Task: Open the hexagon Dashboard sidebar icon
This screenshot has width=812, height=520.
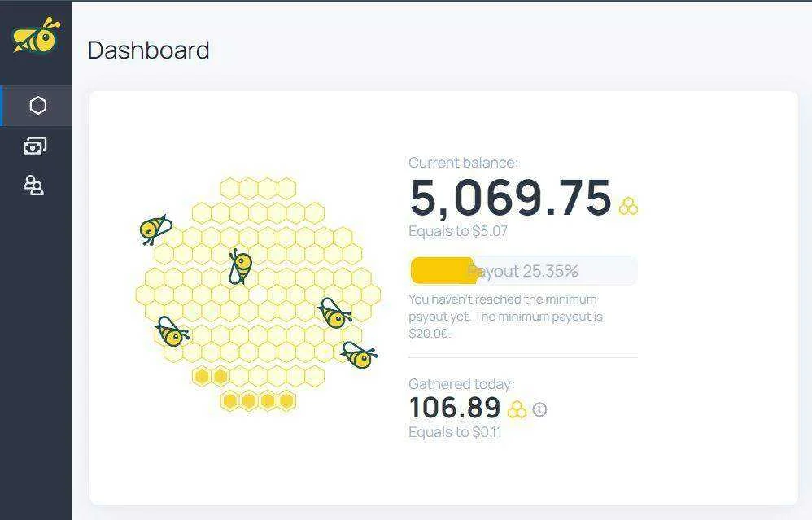Action: coord(37,106)
